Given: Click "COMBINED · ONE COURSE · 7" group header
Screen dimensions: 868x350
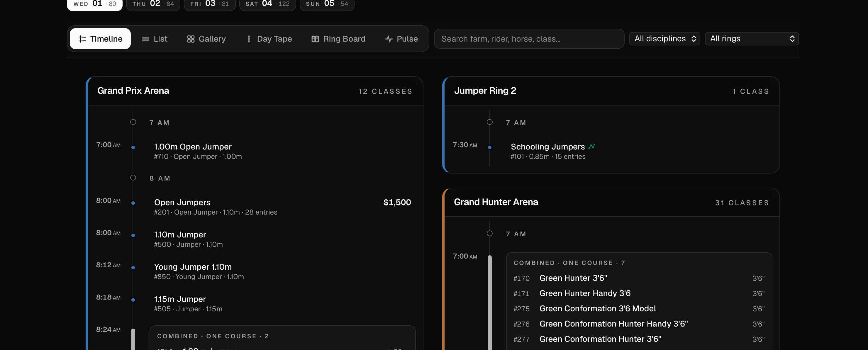Looking at the screenshot, I should (x=569, y=263).
